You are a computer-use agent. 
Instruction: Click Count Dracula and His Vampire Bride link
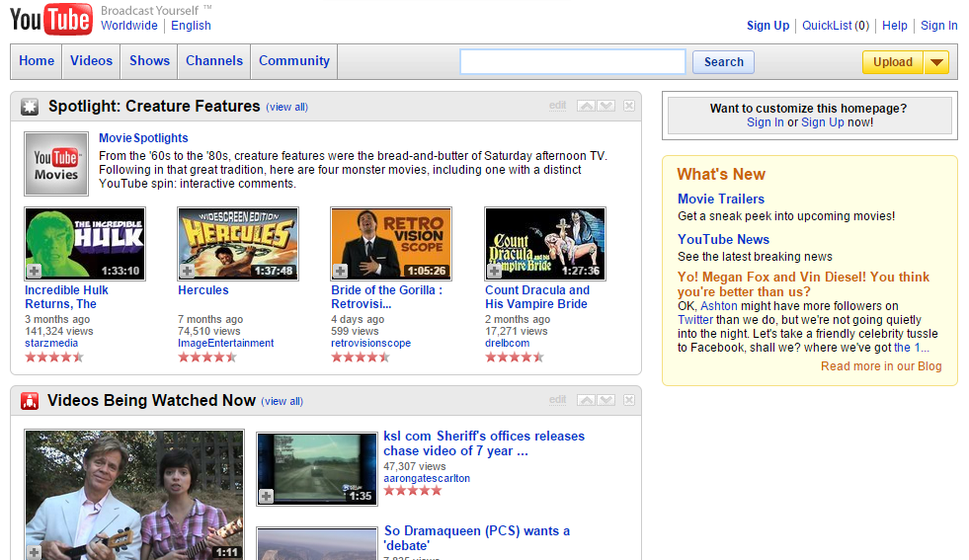[537, 296]
